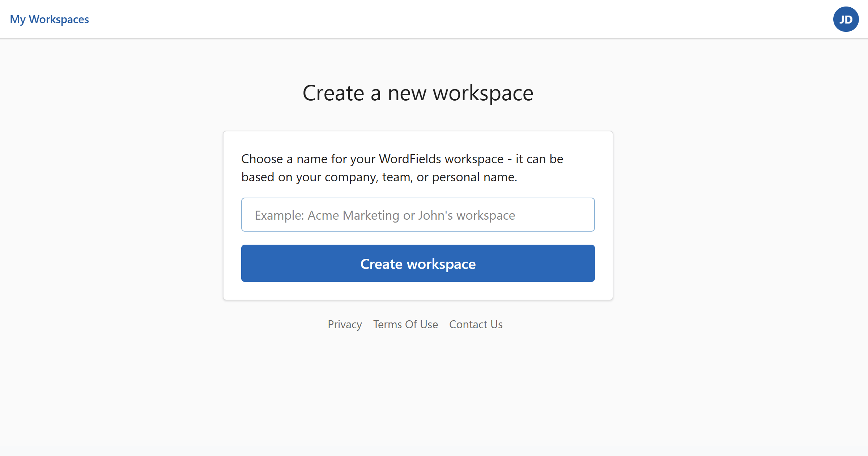Open the My Workspaces link
868x456 pixels.
click(x=49, y=19)
